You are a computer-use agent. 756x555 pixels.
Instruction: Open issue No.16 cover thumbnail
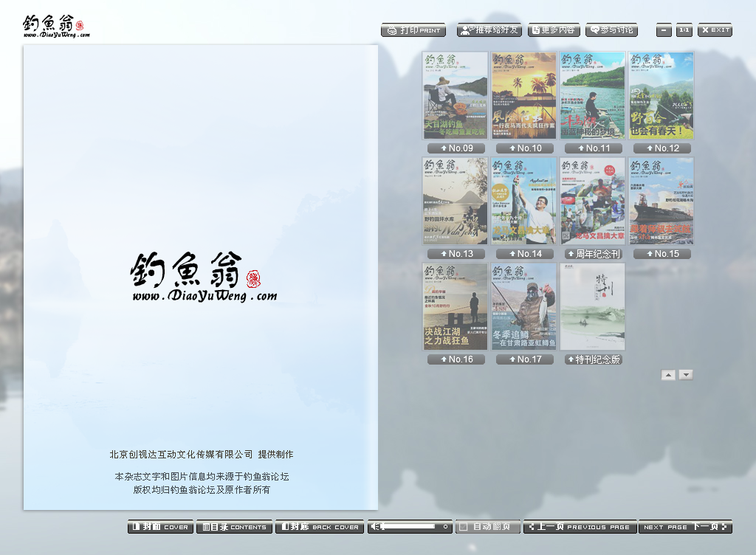point(455,306)
